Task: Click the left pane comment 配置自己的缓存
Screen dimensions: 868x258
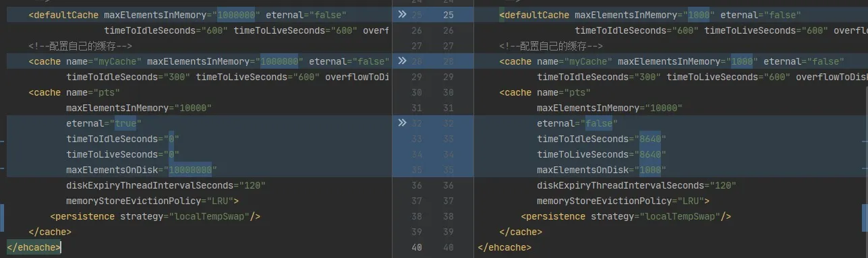Action: point(80,46)
